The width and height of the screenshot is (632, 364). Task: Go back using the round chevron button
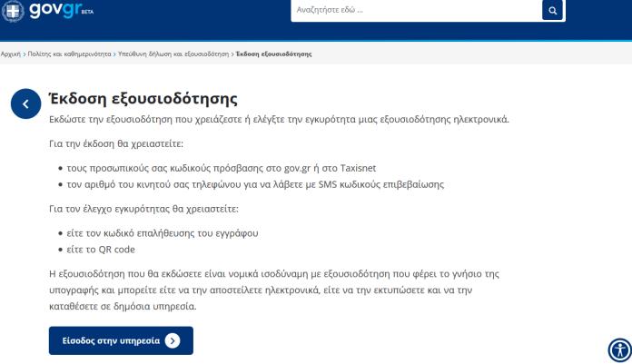pyautogui.click(x=25, y=104)
